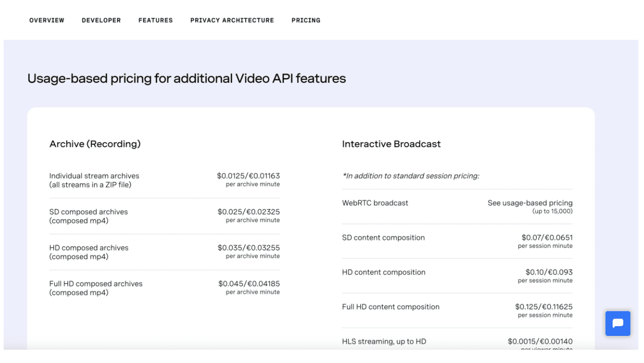Go to the Overview tab
Viewport: 644px width, 363px height.
47,20
